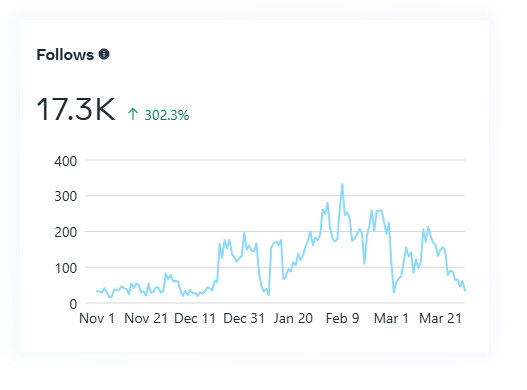Click the chart's highest peak near Feb 9
The height and width of the screenshot is (390, 527).
tap(342, 184)
